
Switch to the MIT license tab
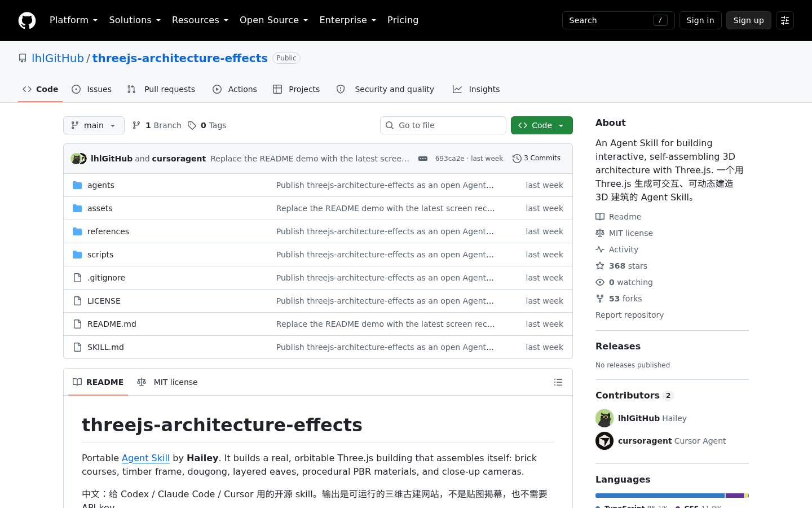click(167, 382)
